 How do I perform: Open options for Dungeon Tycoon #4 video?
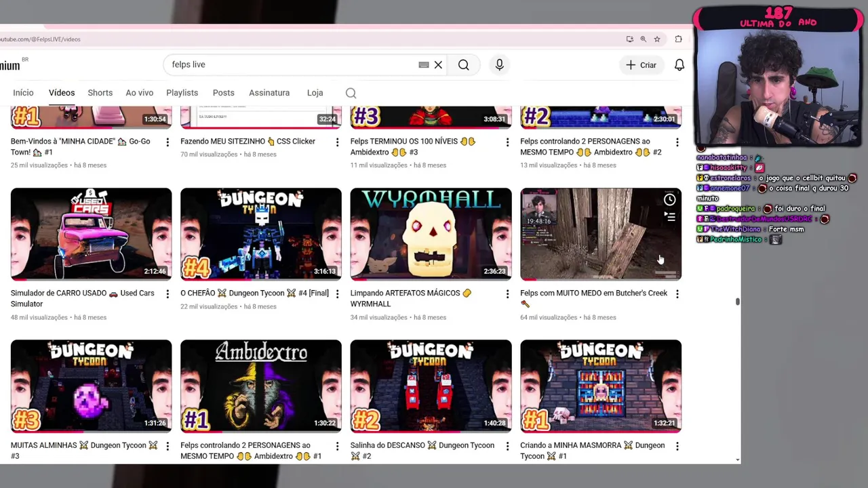point(337,293)
